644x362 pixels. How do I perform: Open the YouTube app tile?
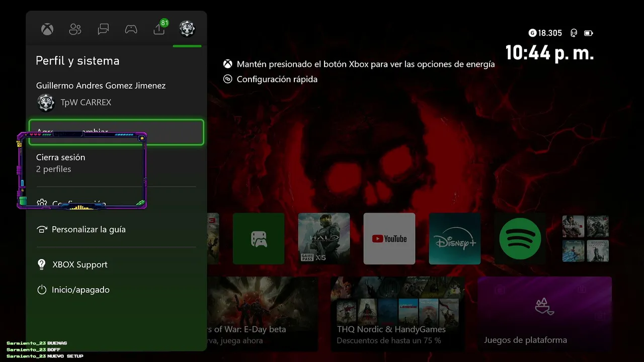tap(389, 239)
